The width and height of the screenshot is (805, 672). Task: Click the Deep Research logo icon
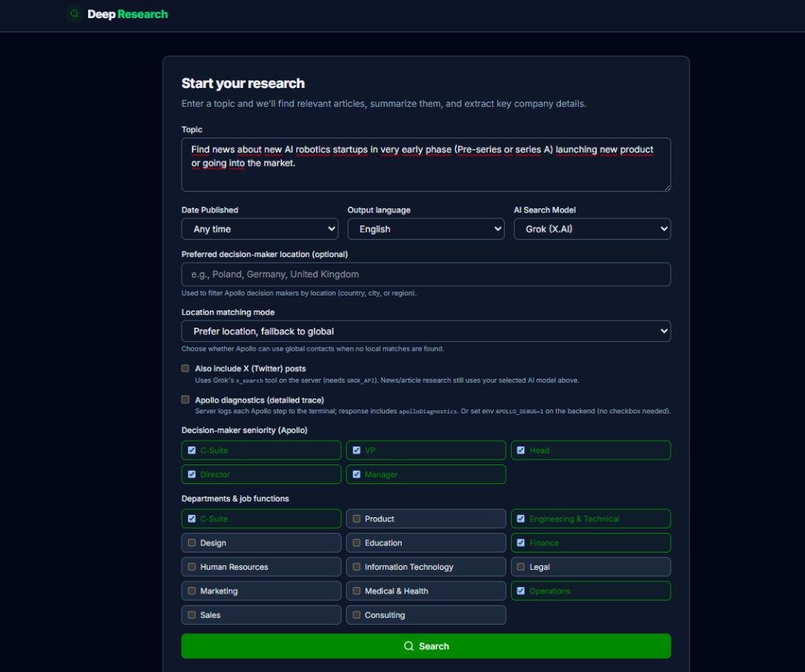pyautogui.click(x=75, y=14)
